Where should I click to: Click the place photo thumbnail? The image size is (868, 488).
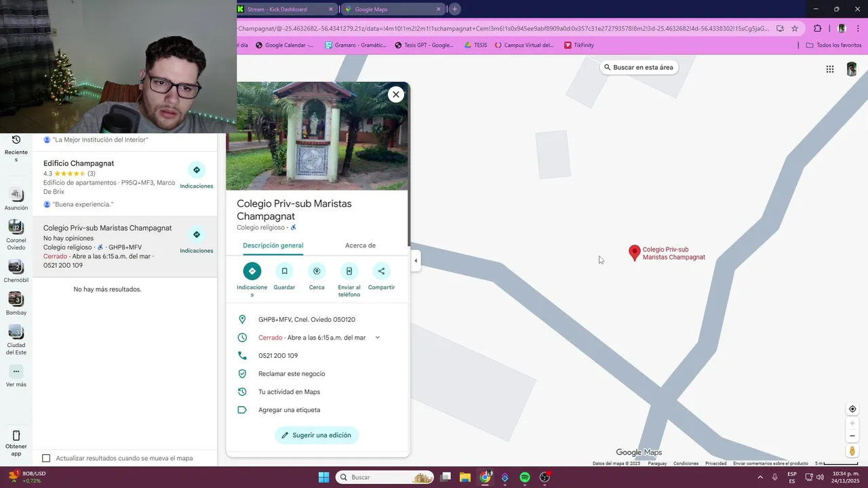(x=317, y=136)
